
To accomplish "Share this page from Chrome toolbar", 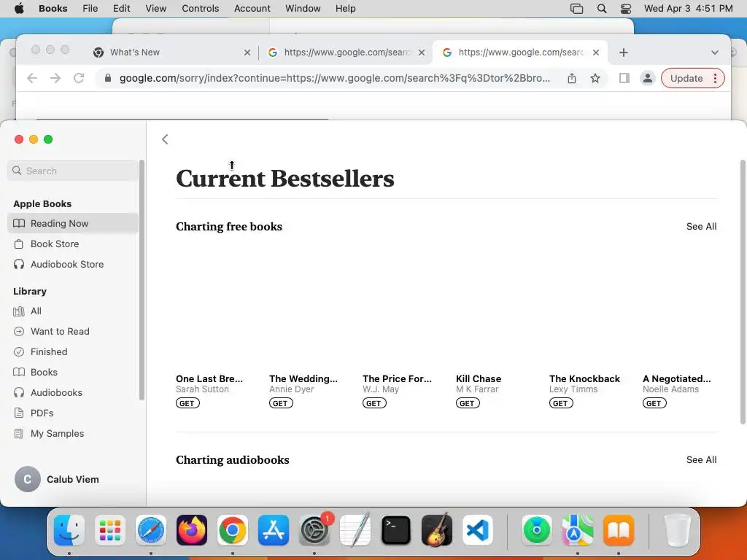I will coord(572,78).
